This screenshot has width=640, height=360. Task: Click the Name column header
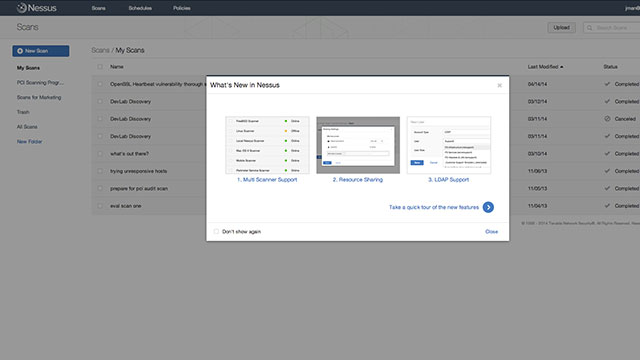[x=117, y=67]
